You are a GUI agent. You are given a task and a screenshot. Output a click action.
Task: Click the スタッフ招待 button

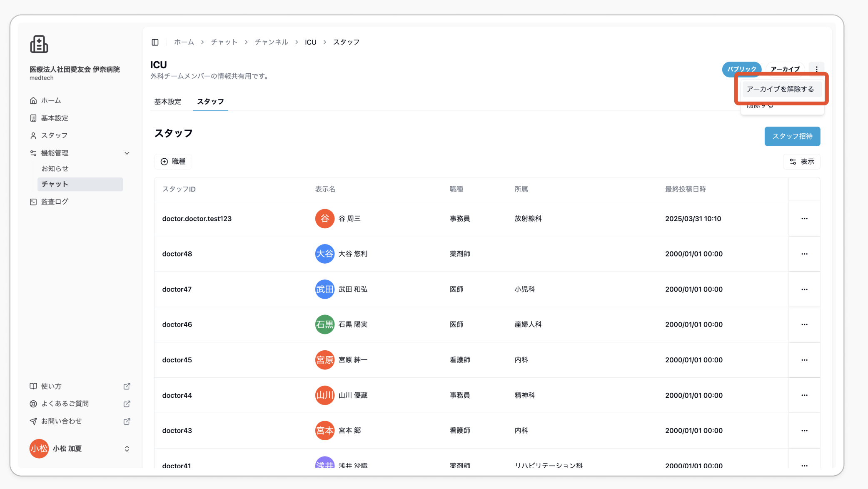pyautogui.click(x=792, y=136)
